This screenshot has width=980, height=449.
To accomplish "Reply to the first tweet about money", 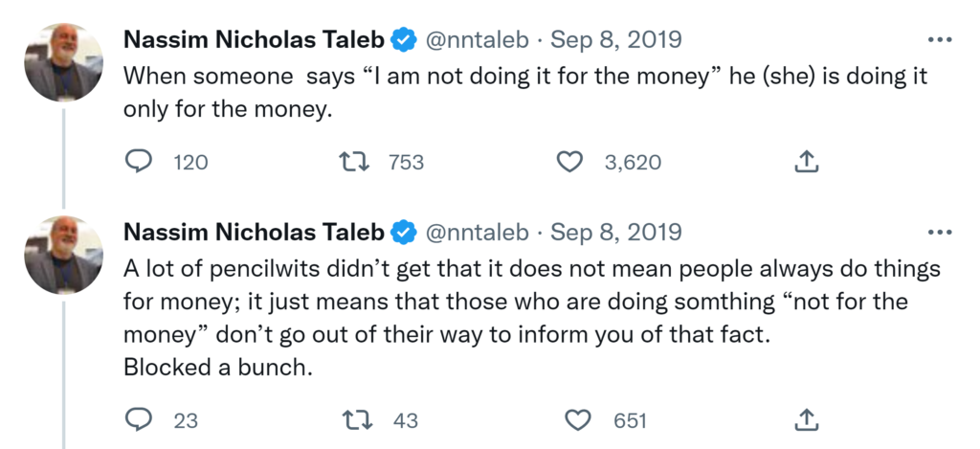I will [x=140, y=163].
